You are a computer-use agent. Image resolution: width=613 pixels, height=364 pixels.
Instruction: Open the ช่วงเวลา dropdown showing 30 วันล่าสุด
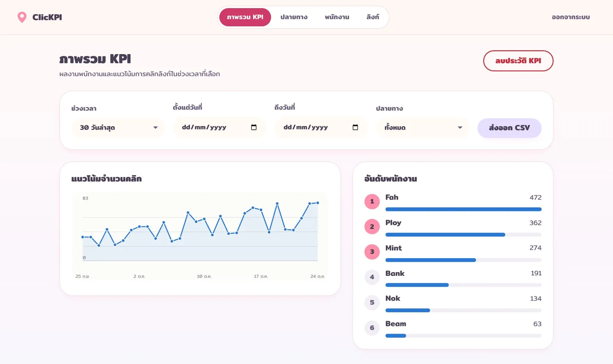(x=118, y=128)
